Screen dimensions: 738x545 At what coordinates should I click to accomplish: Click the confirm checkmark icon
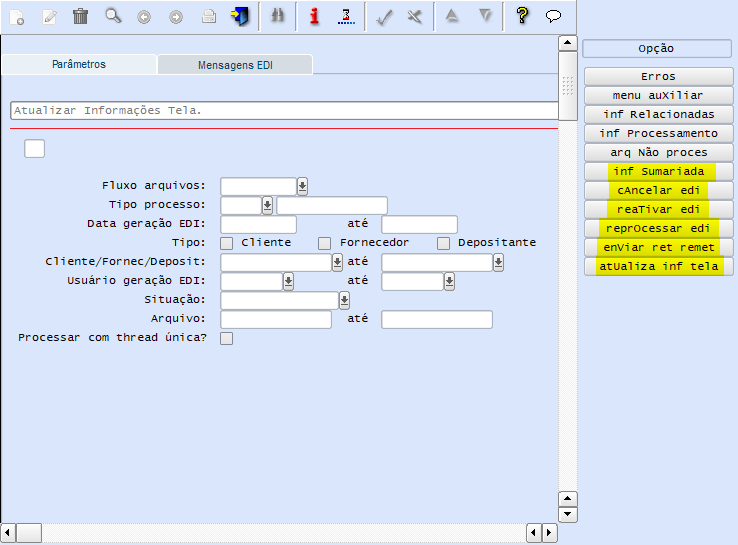pyautogui.click(x=384, y=17)
